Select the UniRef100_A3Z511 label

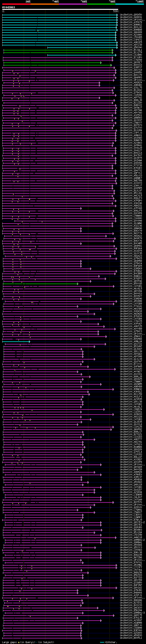pyautogui.click(x=131, y=115)
